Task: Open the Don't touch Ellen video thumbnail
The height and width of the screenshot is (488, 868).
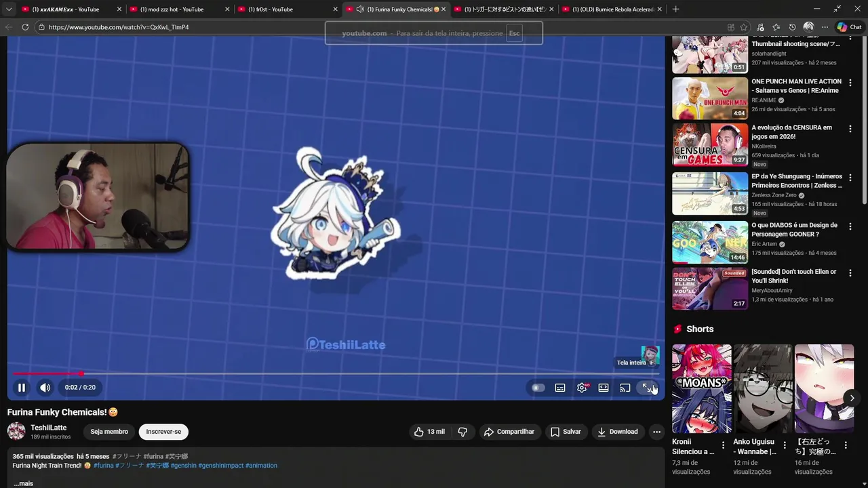Action: [710, 288]
